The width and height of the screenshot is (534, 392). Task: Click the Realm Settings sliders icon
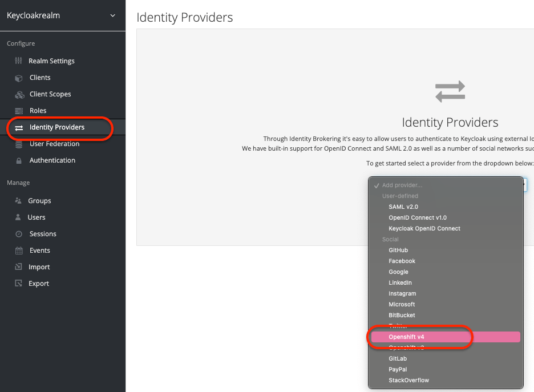click(19, 61)
